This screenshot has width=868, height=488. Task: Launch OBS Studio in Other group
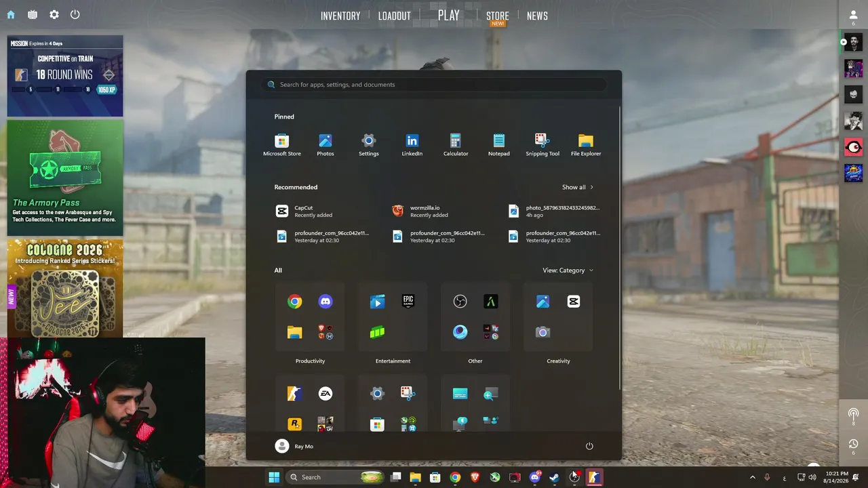click(x=460, y=302)
